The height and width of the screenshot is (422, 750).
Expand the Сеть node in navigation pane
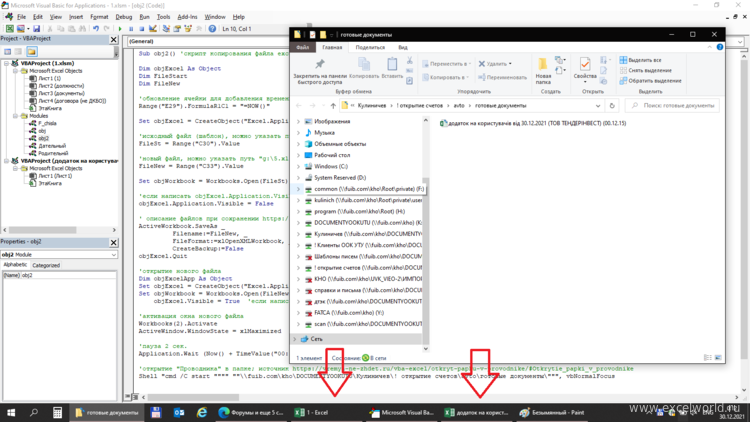[x=295, y=339]
